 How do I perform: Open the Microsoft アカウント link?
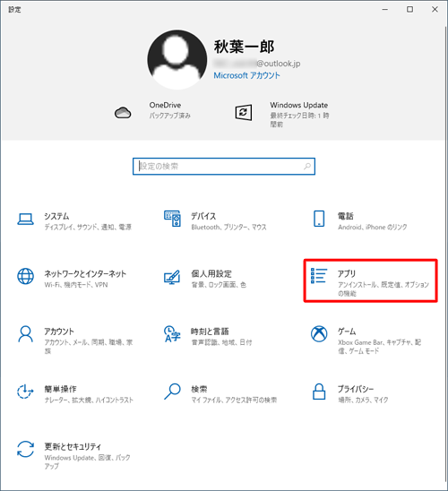[x=246, y=75]
